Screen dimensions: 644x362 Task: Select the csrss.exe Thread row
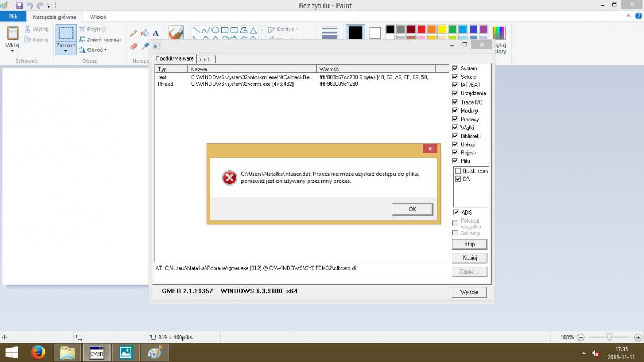tap(302, 84)
